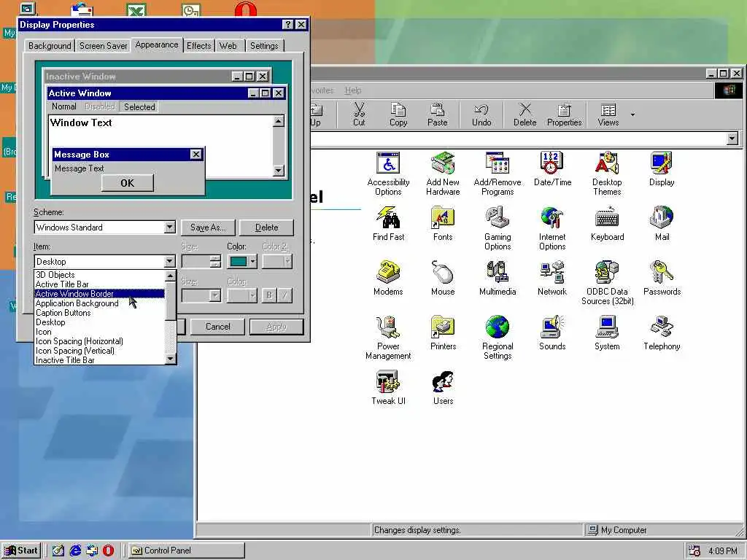Select the Multimedia icon
The height and width of the screenshot is (560, 747).
pos(498,279)
